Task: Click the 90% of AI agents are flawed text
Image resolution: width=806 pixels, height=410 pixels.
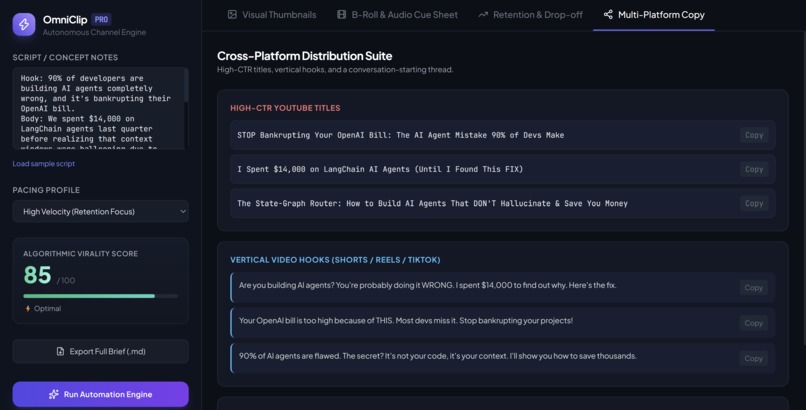Action: (x=437, y=356)
